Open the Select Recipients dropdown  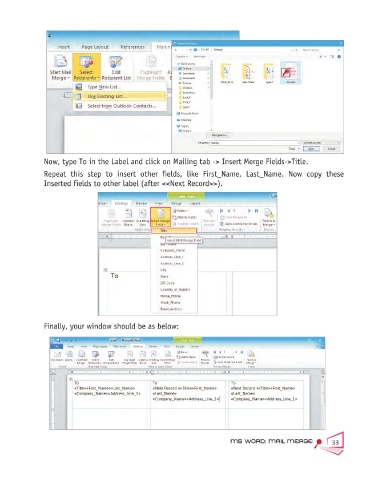[86, 68]
